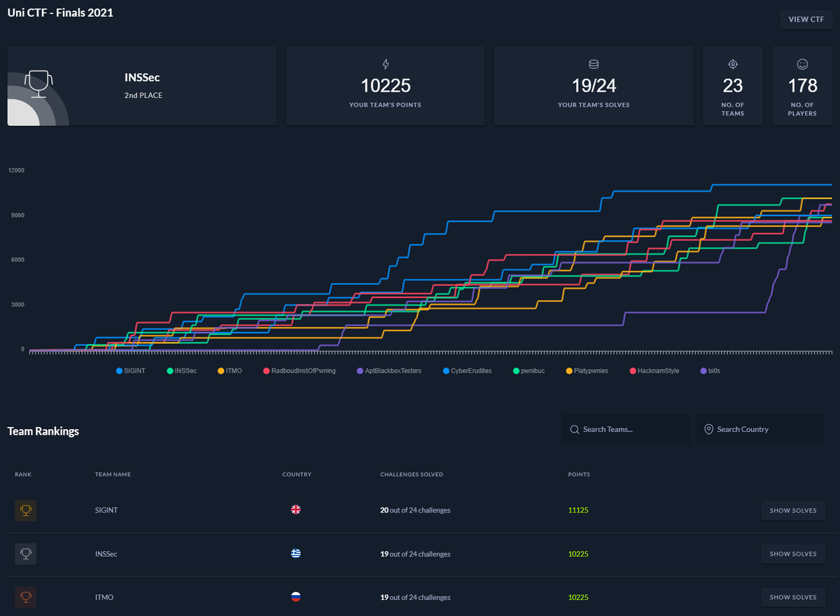This screenshot has height=616, width=840.
Task: Click the 23 number of teams value
Action: [x=733, y=86]
